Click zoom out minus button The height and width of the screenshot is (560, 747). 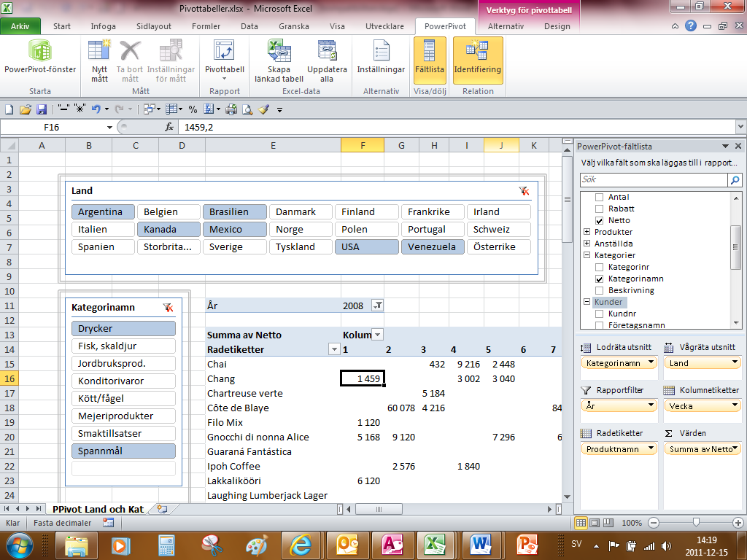654,523
